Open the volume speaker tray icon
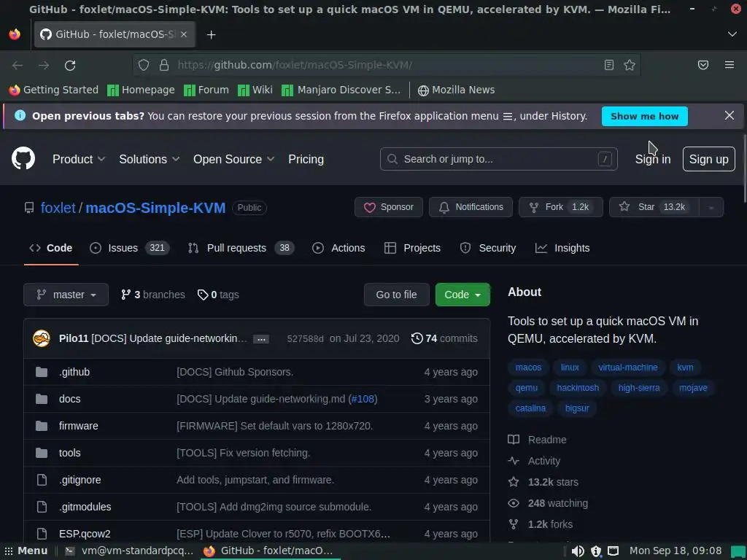Image resolution: width=747 pixels, height=560 pixels. 578,551
